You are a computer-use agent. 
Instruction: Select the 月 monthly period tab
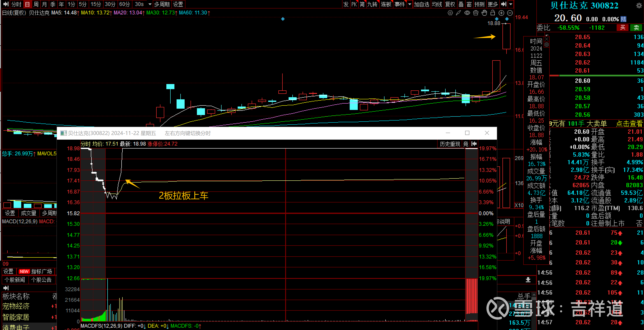(x=44, y=4)
